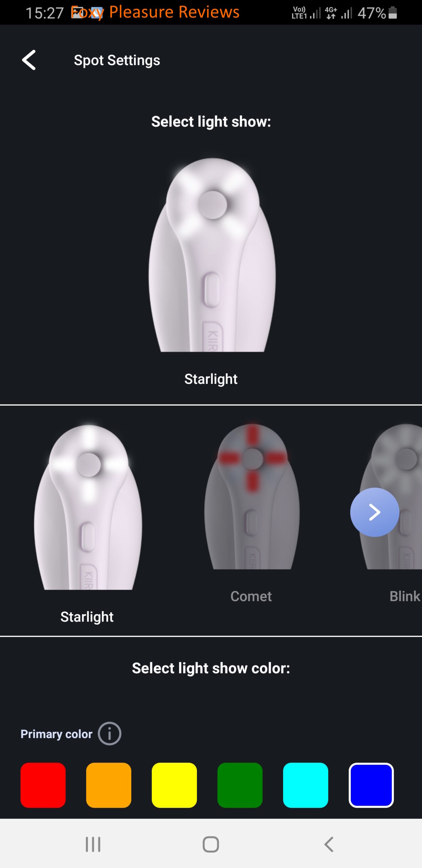This screenshot has width=422, height=868.
Task: Choose the selected blue color swatch
Action: tap(371, 785)
